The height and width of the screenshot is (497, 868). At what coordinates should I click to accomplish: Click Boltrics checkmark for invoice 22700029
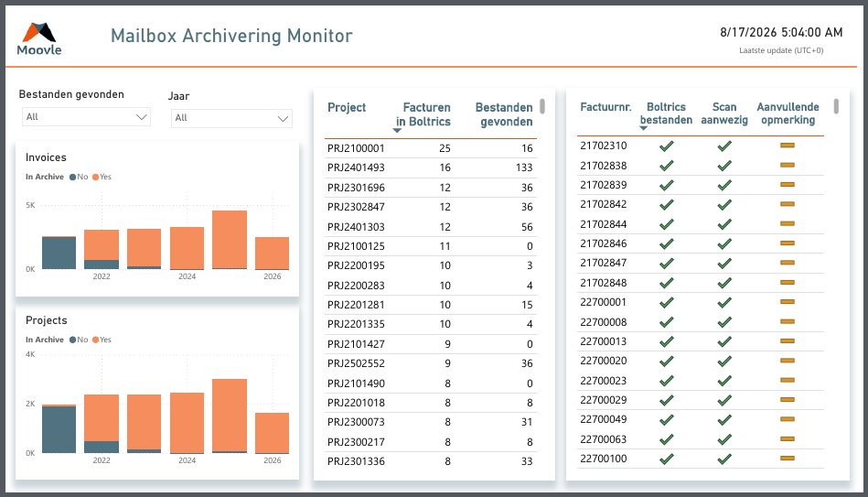[x=667, y=400]
